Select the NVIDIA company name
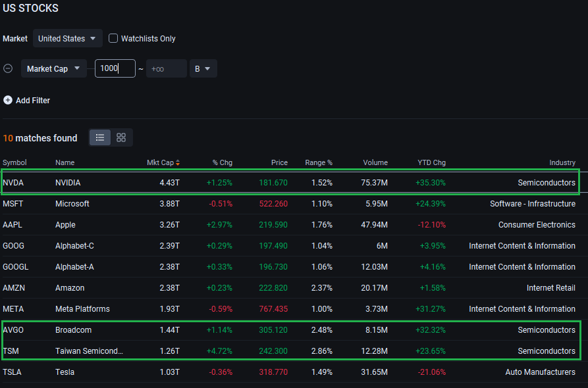 click(x=68, y=183)
